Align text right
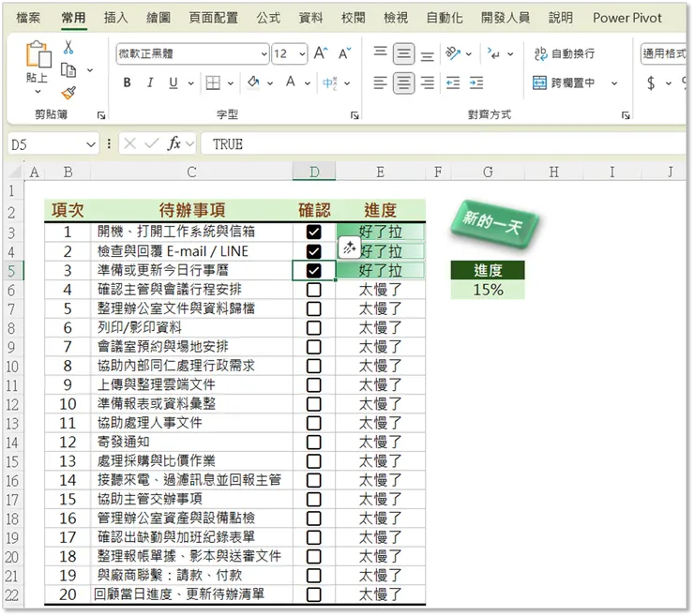This screenshot has width=694, height=616. (427, 83)
